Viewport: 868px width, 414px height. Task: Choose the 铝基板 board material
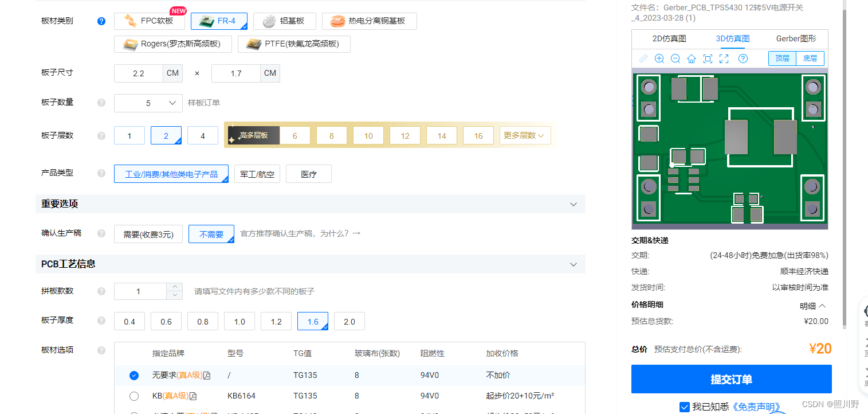point(285,21)
